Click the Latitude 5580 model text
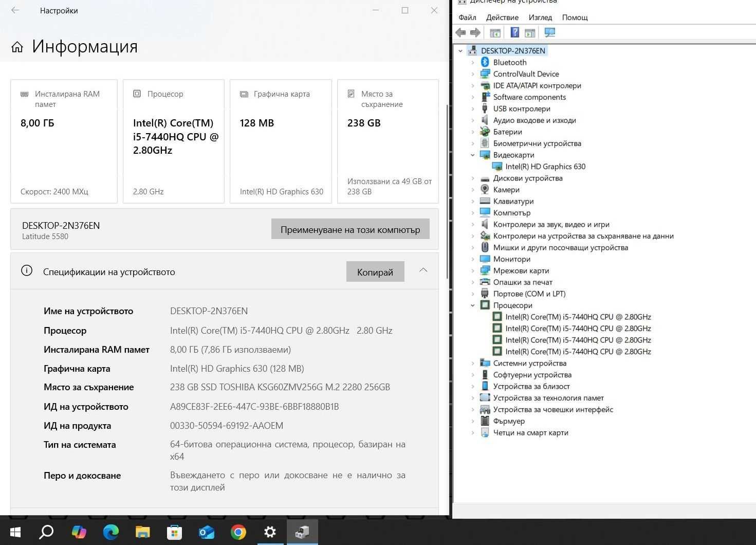Screen dimensions: 756x545 [x=45, y=237]
